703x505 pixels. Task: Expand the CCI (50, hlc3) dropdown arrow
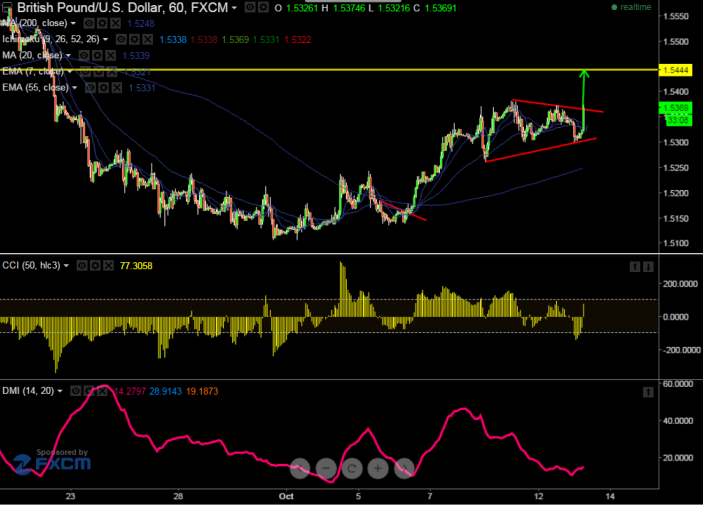coord(66,266)
